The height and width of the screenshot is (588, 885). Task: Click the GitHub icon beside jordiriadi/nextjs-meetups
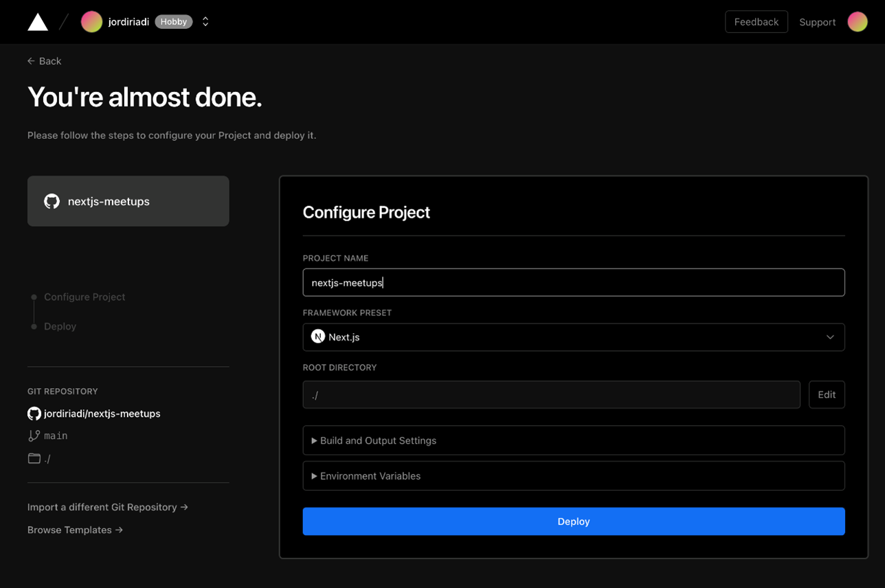33,414
